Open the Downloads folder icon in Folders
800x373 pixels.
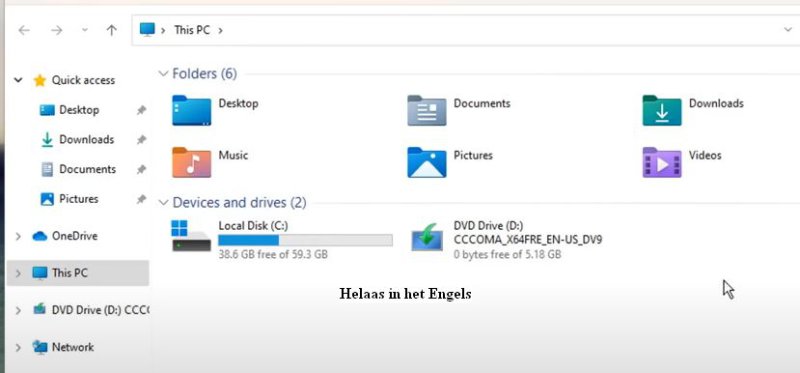662,110
